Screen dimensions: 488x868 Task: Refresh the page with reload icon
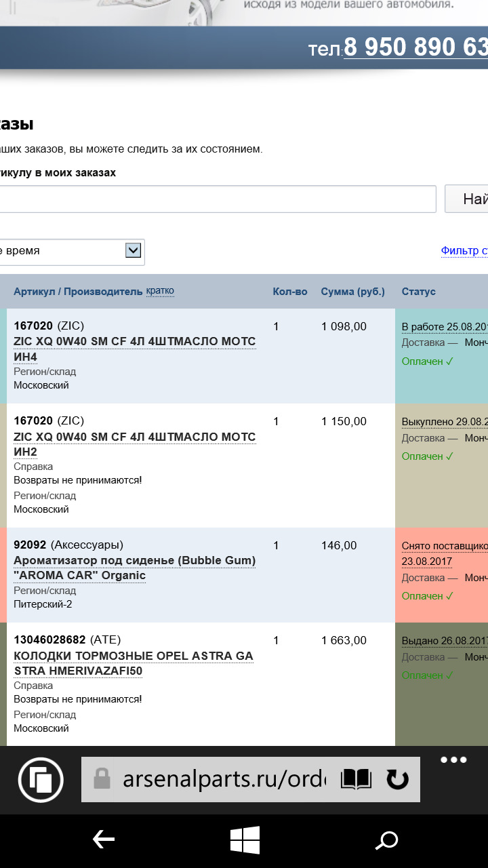(x=397, y=780)
